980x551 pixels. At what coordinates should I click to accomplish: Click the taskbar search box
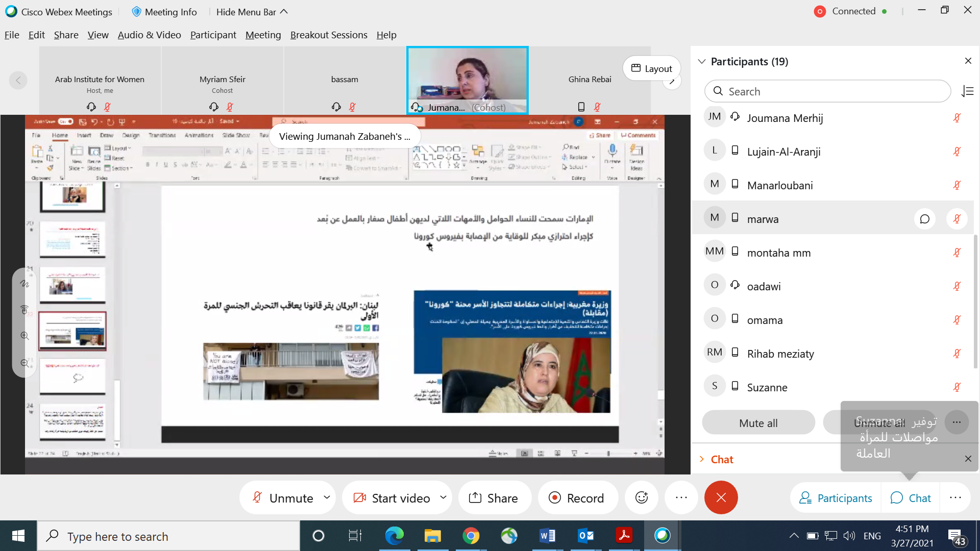[x=168, y=536]
